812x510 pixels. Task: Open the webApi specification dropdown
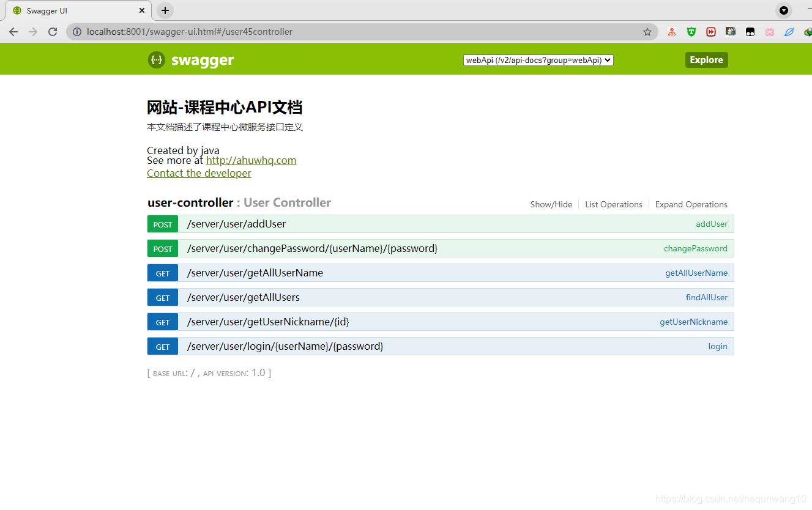(x=538, y=59)
